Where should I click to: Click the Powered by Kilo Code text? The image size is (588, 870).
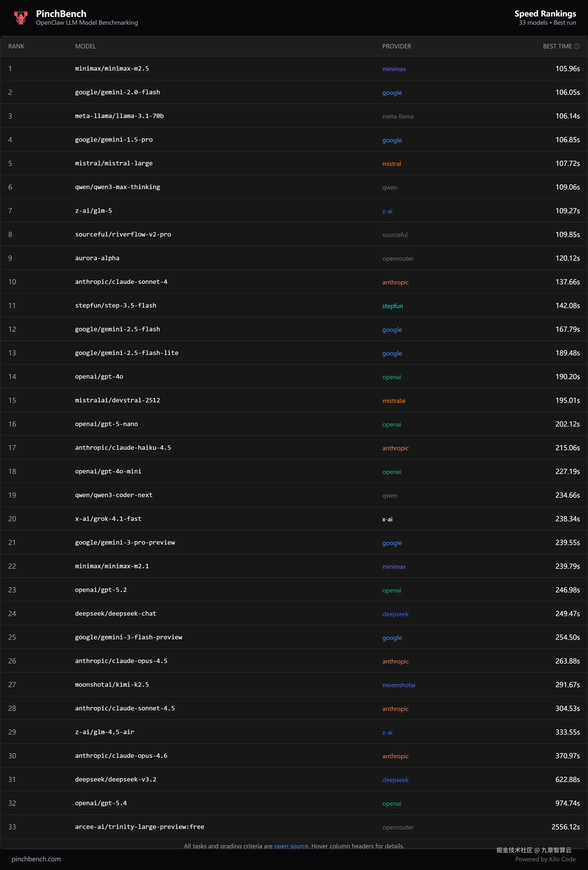(x=545, y=859)
